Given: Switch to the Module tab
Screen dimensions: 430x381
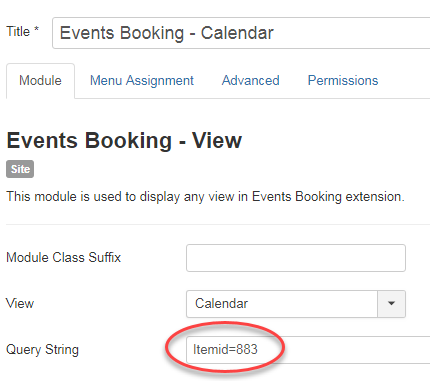Looking at the screenshot, I should (40, 81).
